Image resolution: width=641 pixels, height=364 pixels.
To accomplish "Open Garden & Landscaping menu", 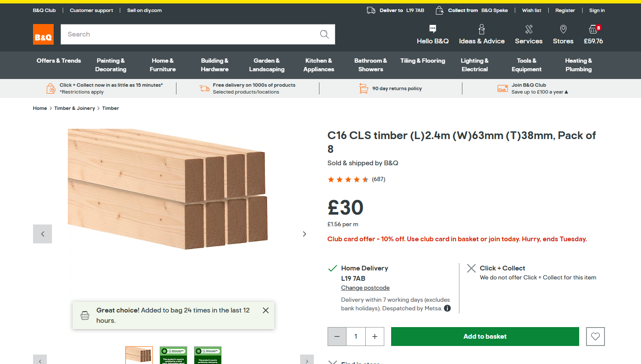I will tap(267, 65).
